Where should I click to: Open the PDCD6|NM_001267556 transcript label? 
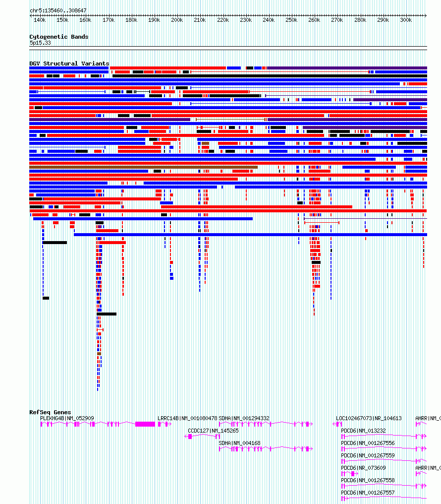pos(368,443)
